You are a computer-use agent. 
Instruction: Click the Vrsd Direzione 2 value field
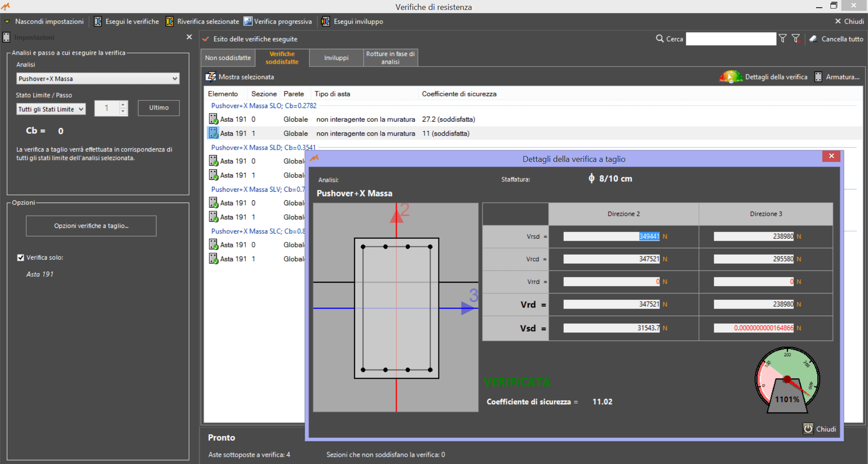click(611, 236)
